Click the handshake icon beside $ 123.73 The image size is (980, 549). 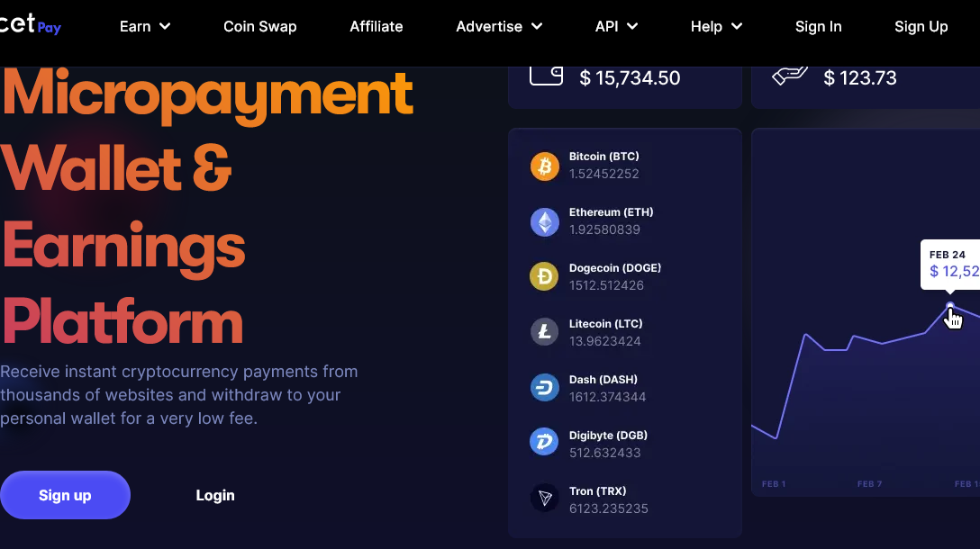tap(790, 76)
